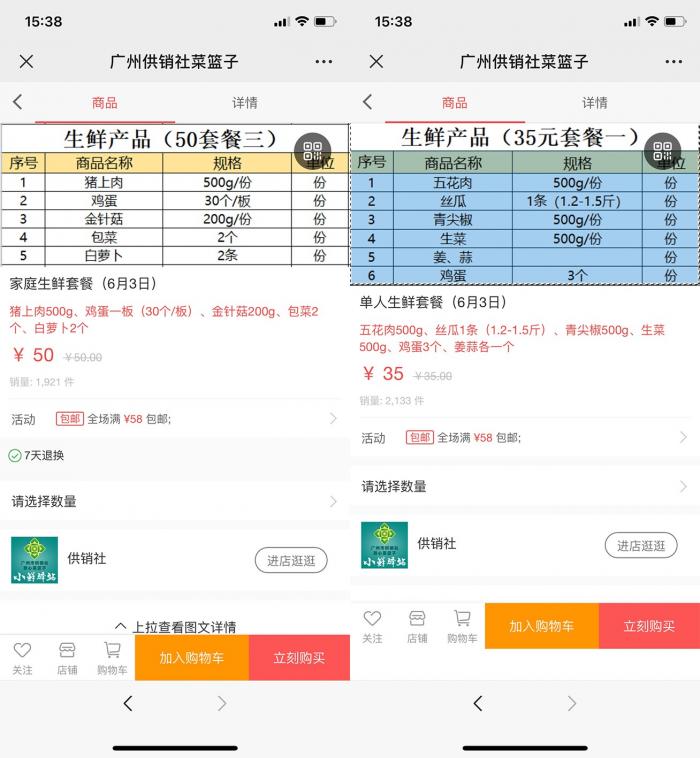Viewport: 700px width, 758px height.
Task: Open the 50套餐三 product table image
Action: 175,195
